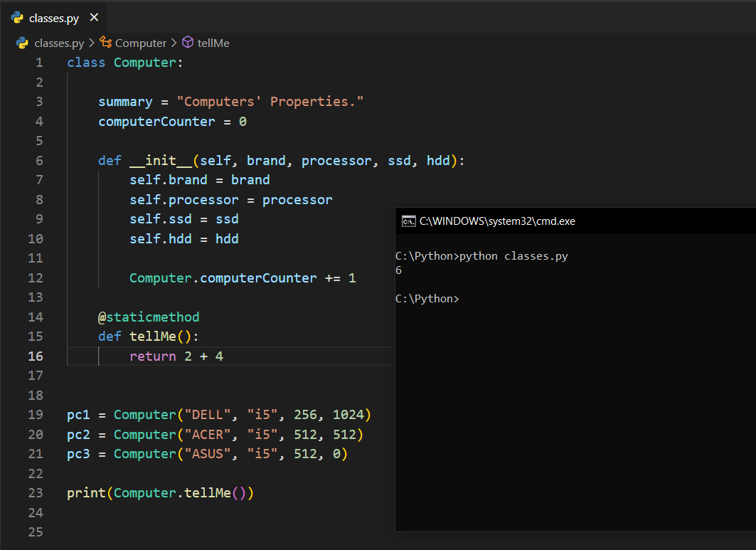
Task: Click the chevron between classes.py and Computer breadcrumbs
Action: coord(92,43)
